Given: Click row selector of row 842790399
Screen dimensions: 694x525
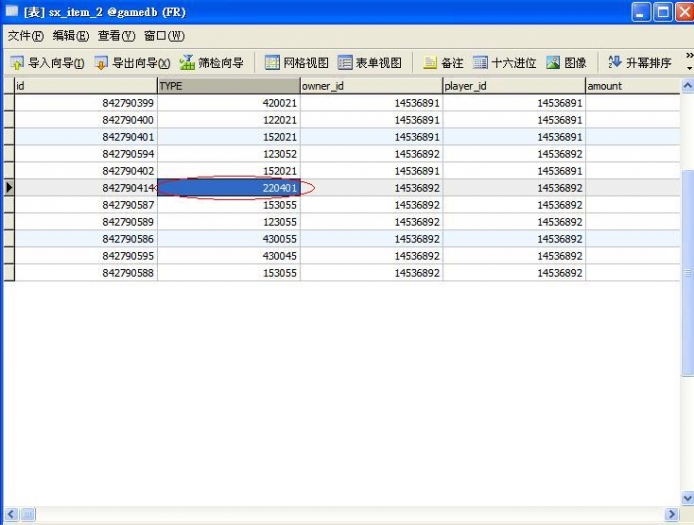Looking at the screenshot, I should [9, 103].
